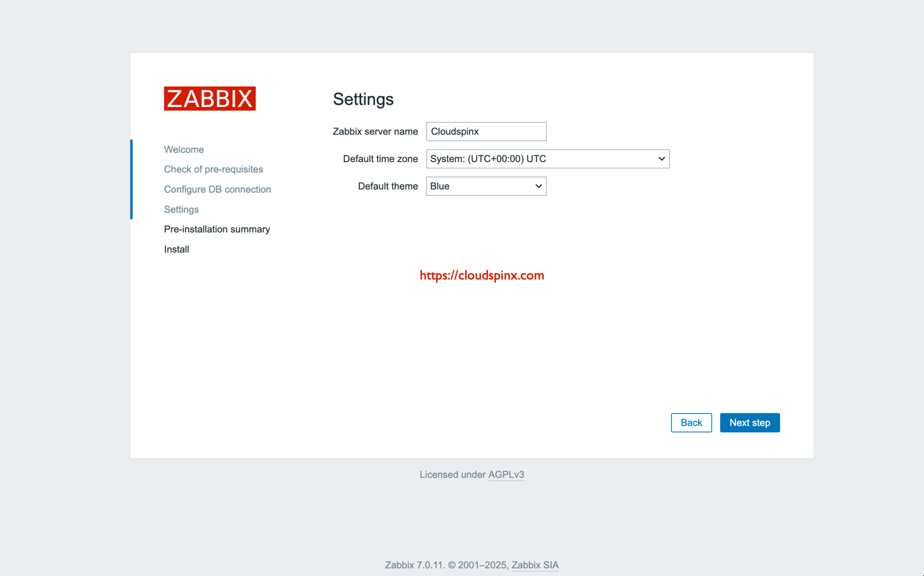Open the AGPLv3 license link

coord(506,474)
